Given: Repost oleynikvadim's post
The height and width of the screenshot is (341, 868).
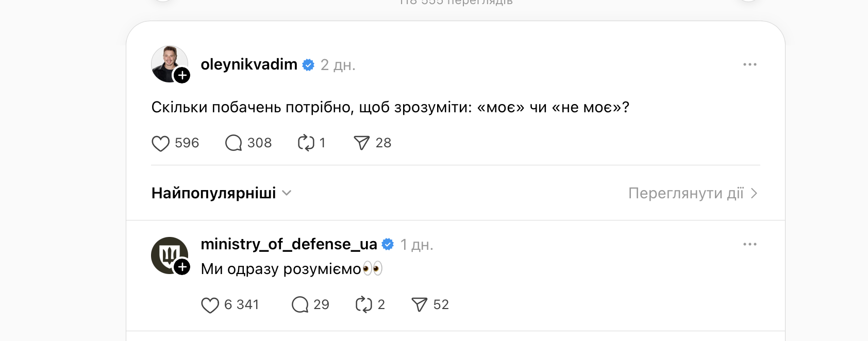Looking at the screenshot, I should coord(306,143).
